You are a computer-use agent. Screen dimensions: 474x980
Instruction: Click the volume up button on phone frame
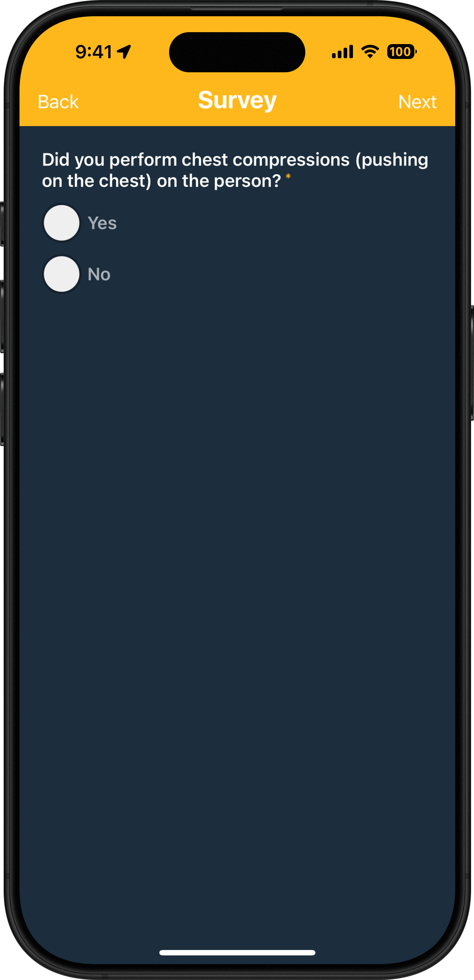click(2, 316)
